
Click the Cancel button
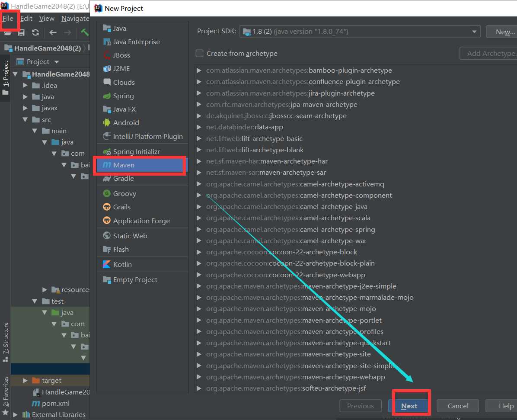[x=458, y=406]
